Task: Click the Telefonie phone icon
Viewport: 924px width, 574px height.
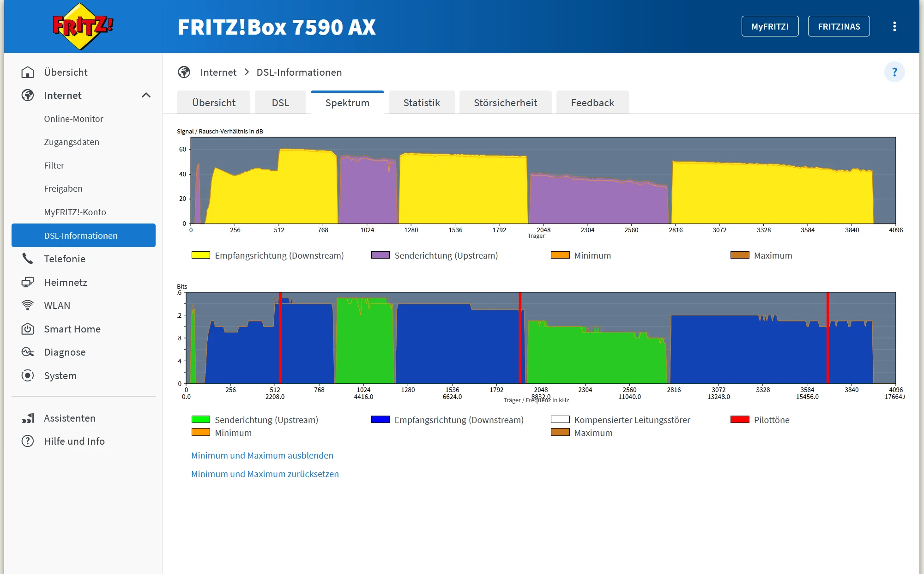Action: 28,259
